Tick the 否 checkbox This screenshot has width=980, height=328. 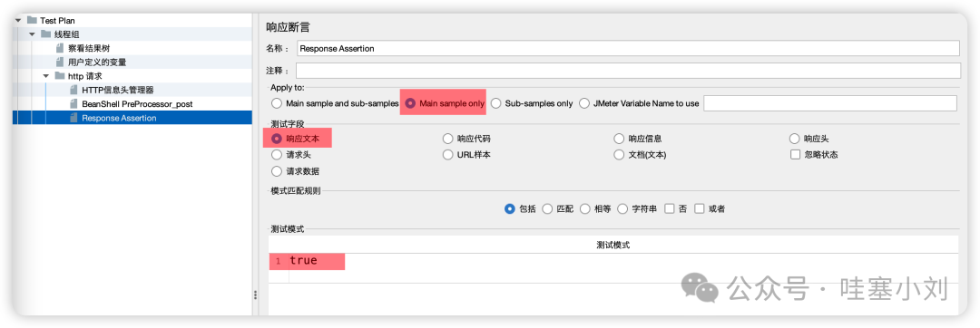pos(670,209)
